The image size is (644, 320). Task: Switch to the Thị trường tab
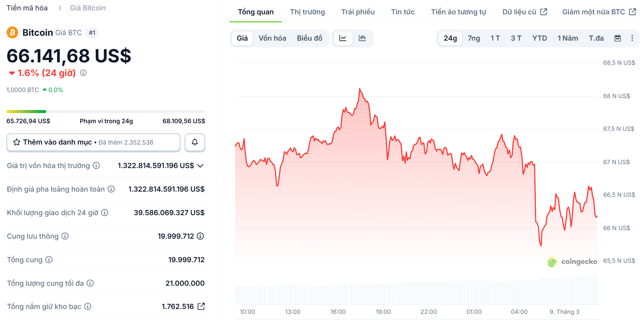pyautogui.click(x=307, y=12)
